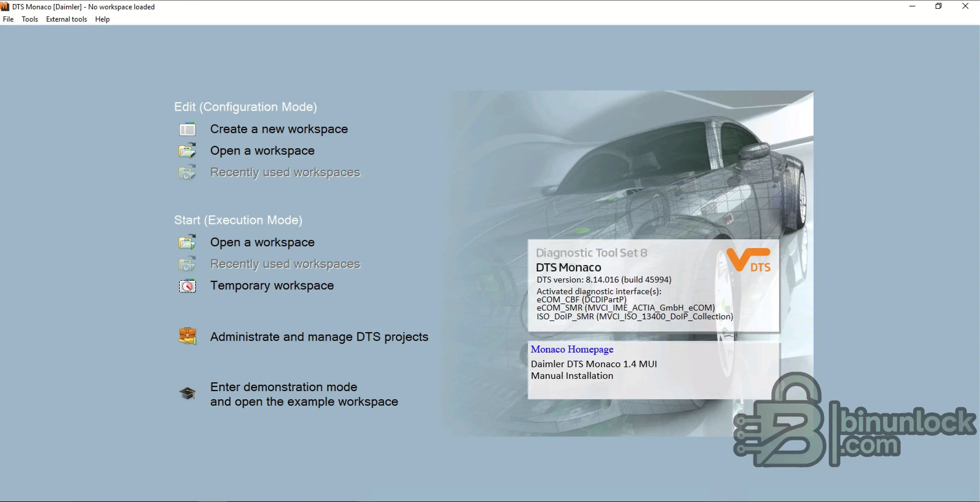Click the DTS projects briefcase icon
980x502 pixels.
pos(187,336)
